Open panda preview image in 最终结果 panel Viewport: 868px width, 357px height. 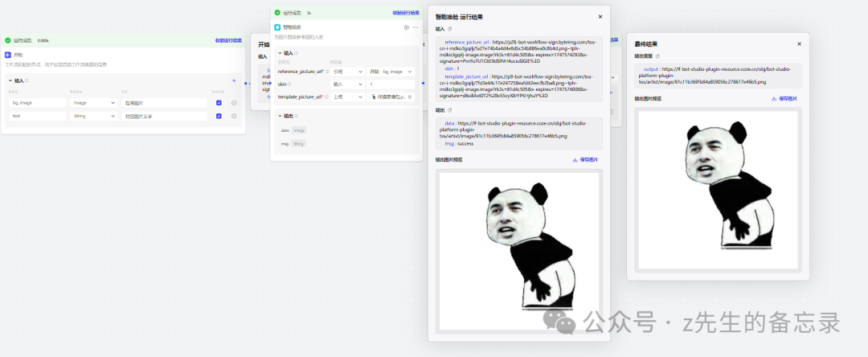point(718,190)
